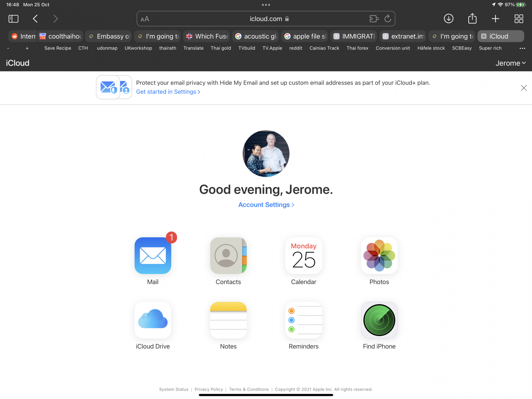The image size is (532, 399).
Task: Open the SCBEasy bookmark
Action: [x=462, y=48]
